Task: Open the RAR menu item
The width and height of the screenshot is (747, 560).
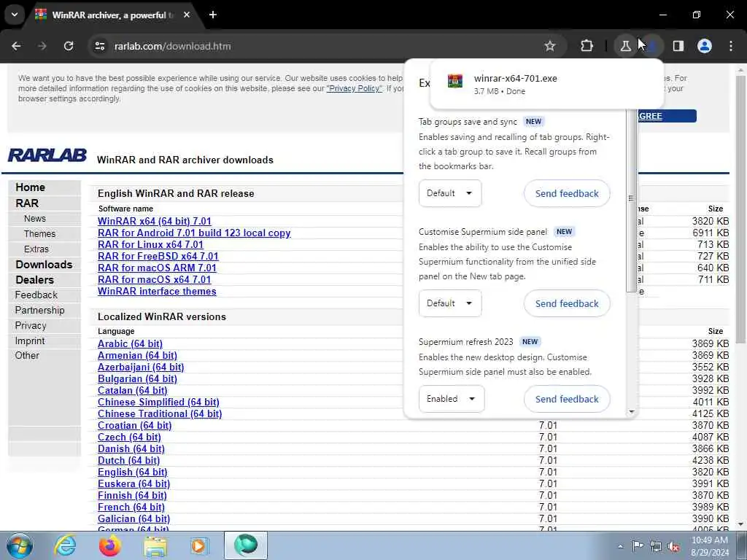Action: pyautogui.click(x=27, y=203)
